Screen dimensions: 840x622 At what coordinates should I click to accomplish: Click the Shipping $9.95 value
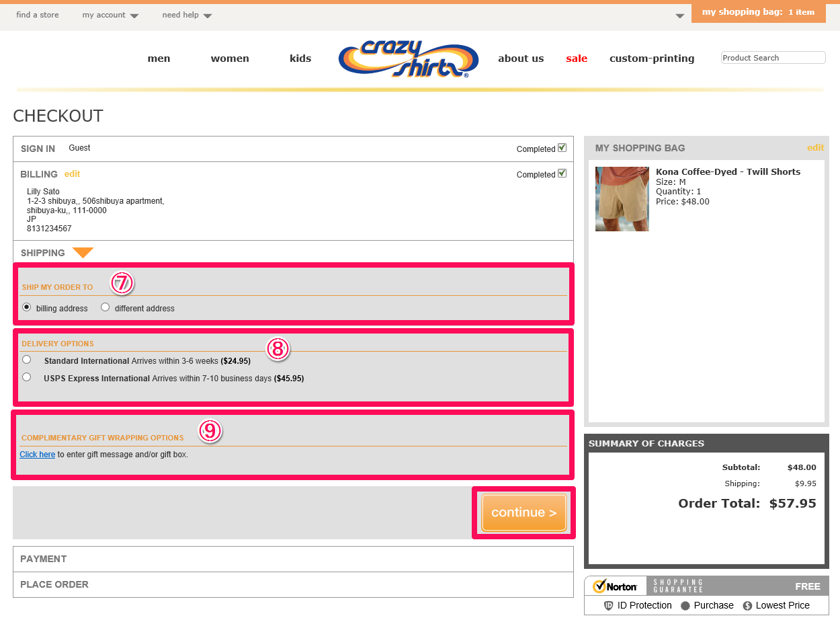point(805,483)
